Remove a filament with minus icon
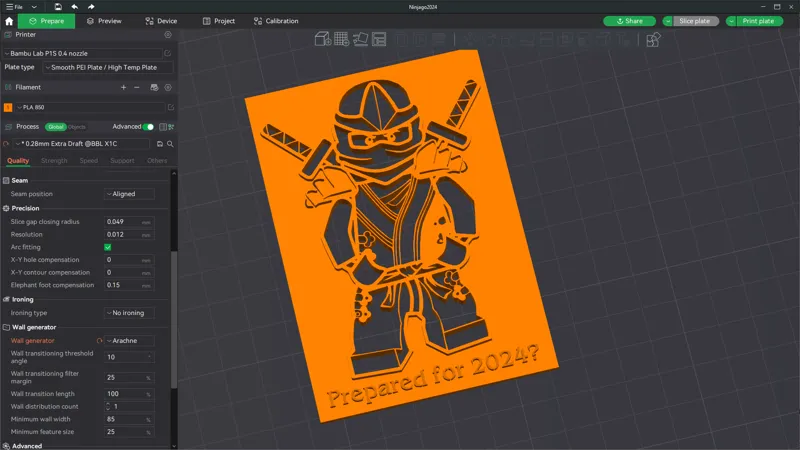 [137, 87]
